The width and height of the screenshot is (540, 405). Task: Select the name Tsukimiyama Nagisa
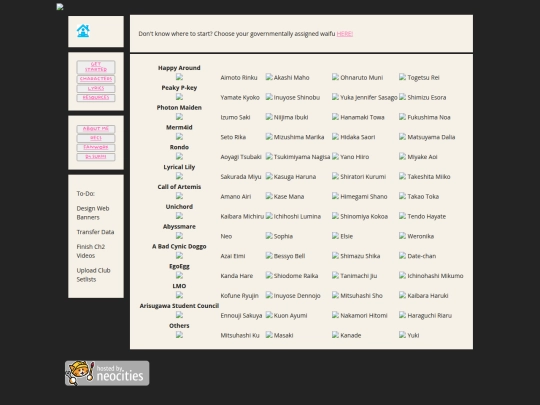(302, 157)
